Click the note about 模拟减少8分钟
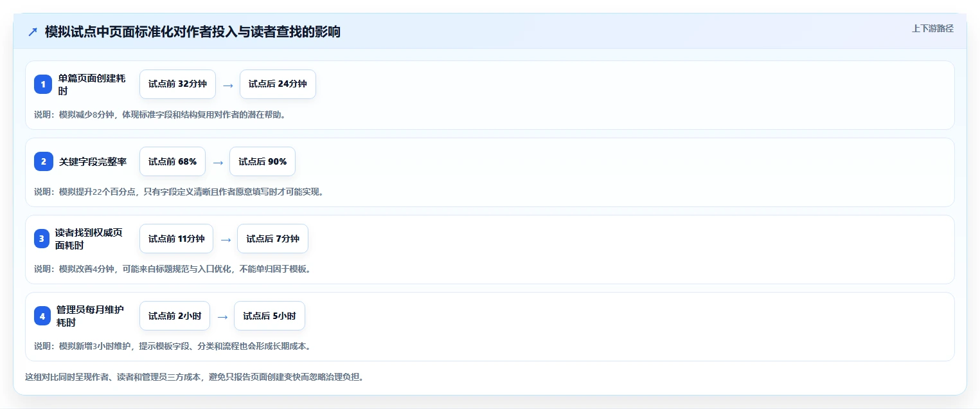This screenshot has height=409, width=980. (x=160, y=114)
